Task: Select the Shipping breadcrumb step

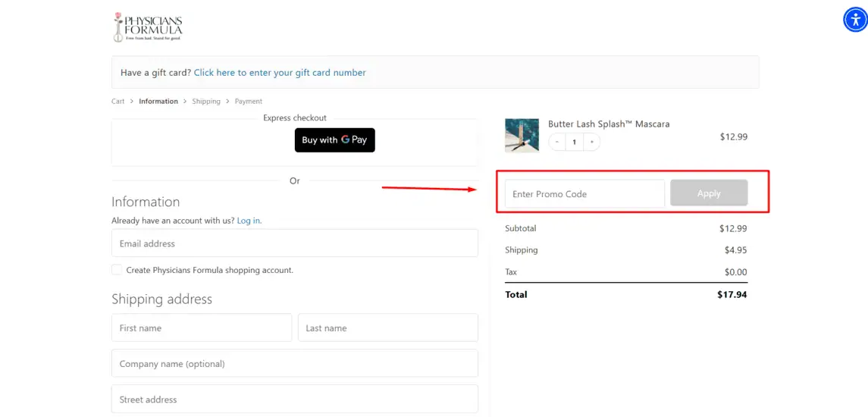Action: pos(206,102)
